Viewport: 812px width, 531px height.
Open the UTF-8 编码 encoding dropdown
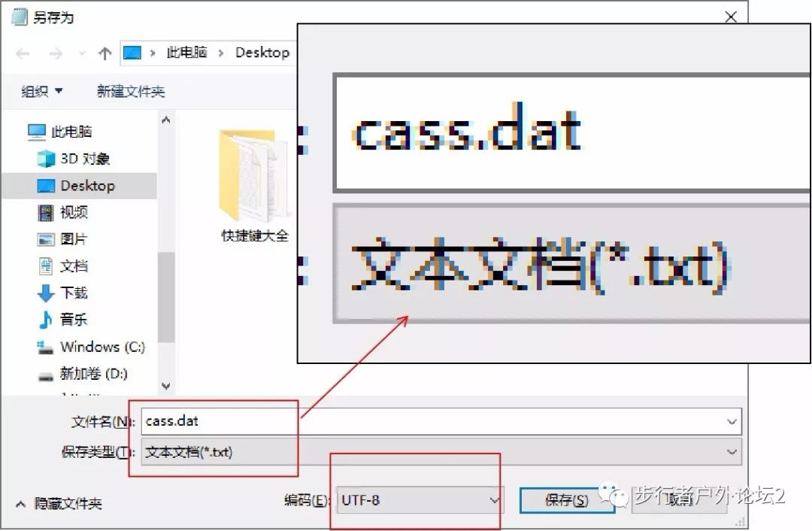point(494,500)
